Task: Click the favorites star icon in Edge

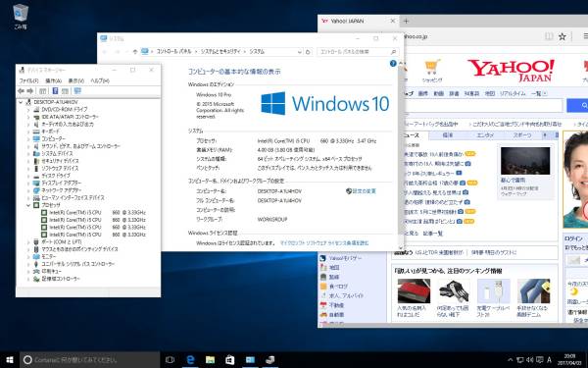Action: pos(563,36)
